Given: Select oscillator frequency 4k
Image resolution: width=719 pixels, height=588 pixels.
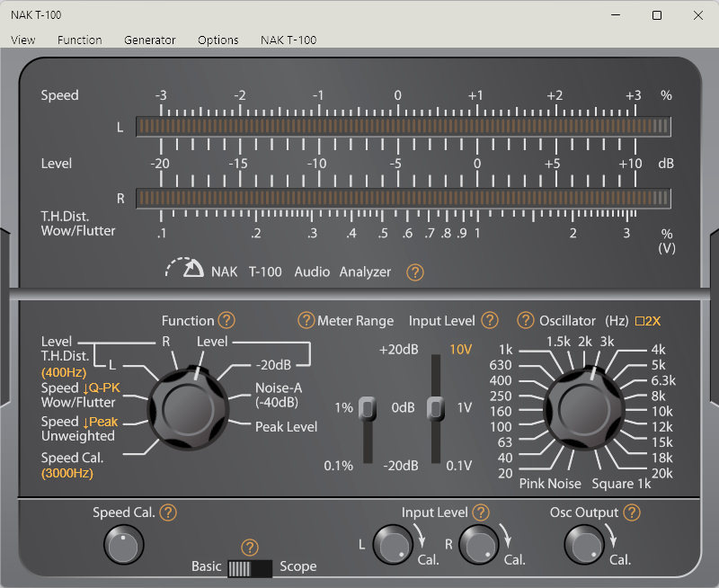Looking at the screenshot, I should tap(659, 350).
